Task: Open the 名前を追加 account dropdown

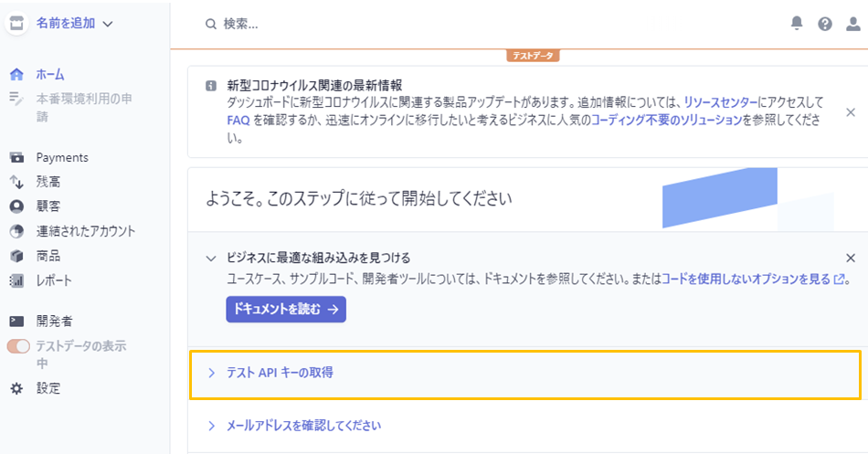Action: coord(74,23)
